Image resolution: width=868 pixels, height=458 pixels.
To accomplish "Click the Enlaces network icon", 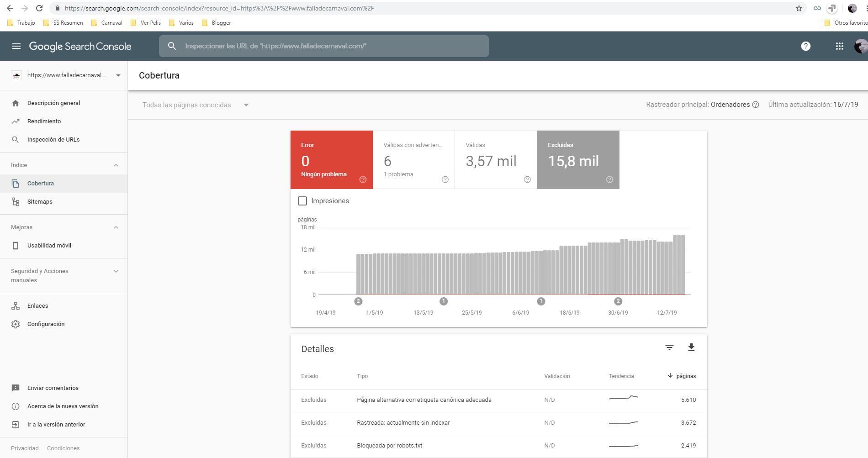I will 16,306.
